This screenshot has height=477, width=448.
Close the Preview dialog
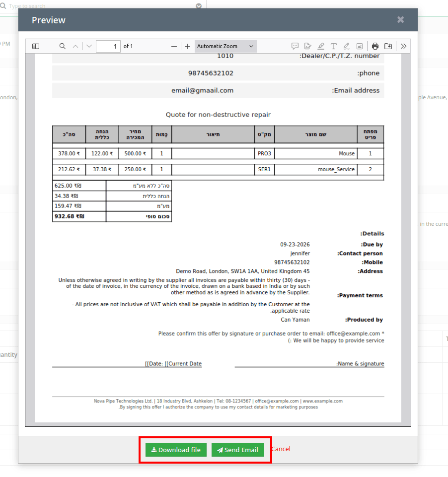(x=400, y=19)
